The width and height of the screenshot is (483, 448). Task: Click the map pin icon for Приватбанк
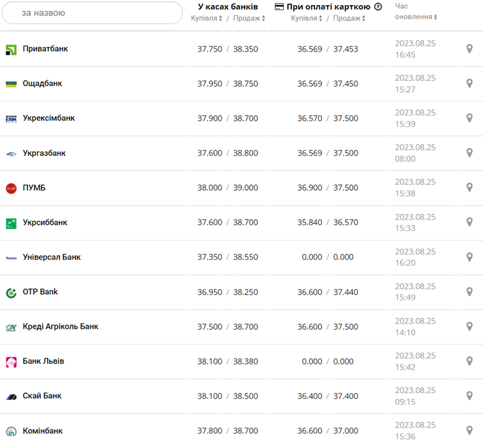[470, 49]
